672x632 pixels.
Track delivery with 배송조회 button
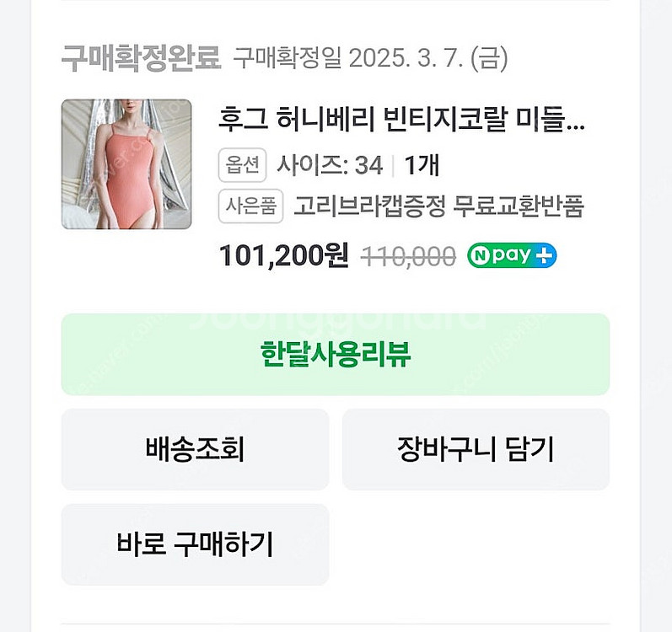[x=195, y=449]
